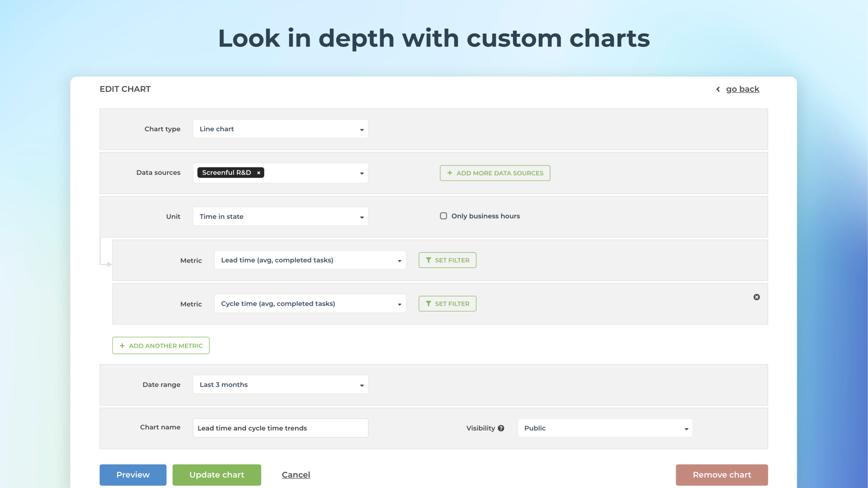The width and height of the screenshot is (868, 488).
Task: Click the help icon next to Visibility
Action: (501, 428)
